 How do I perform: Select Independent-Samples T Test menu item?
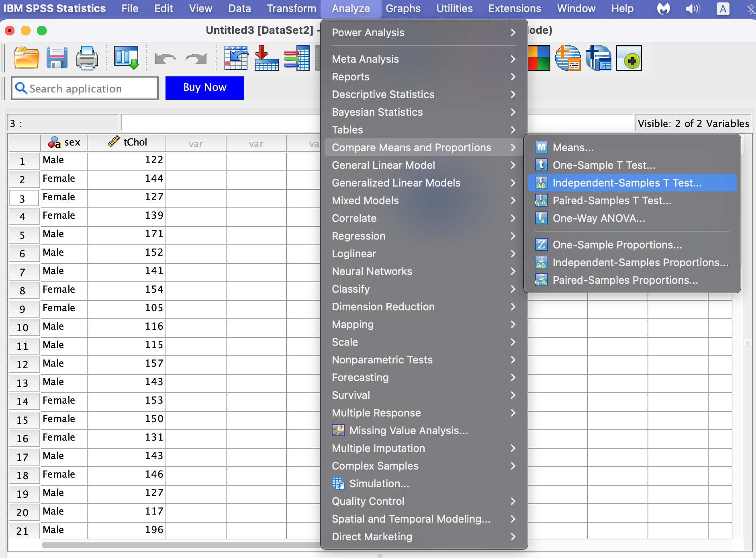[632, 183]
